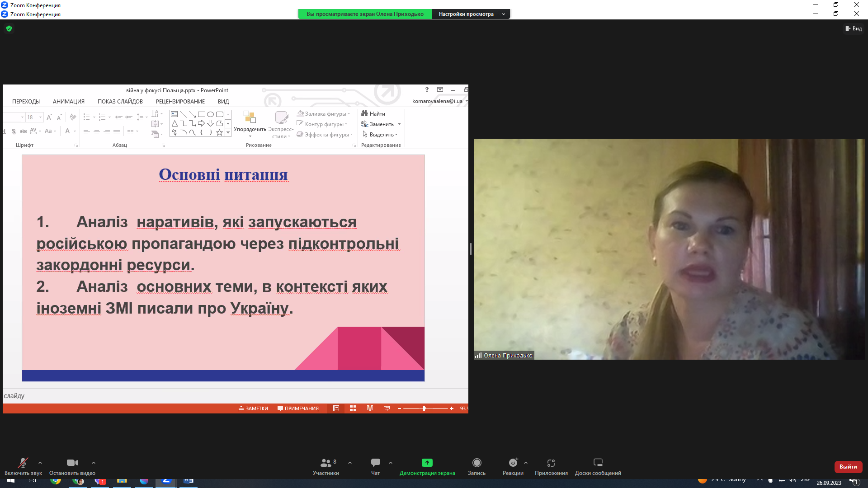The width and height of the screenshot is (868, 488).
Task: Toggle ЗАМЕТКИ notes pane
Action: click(253, 408)
